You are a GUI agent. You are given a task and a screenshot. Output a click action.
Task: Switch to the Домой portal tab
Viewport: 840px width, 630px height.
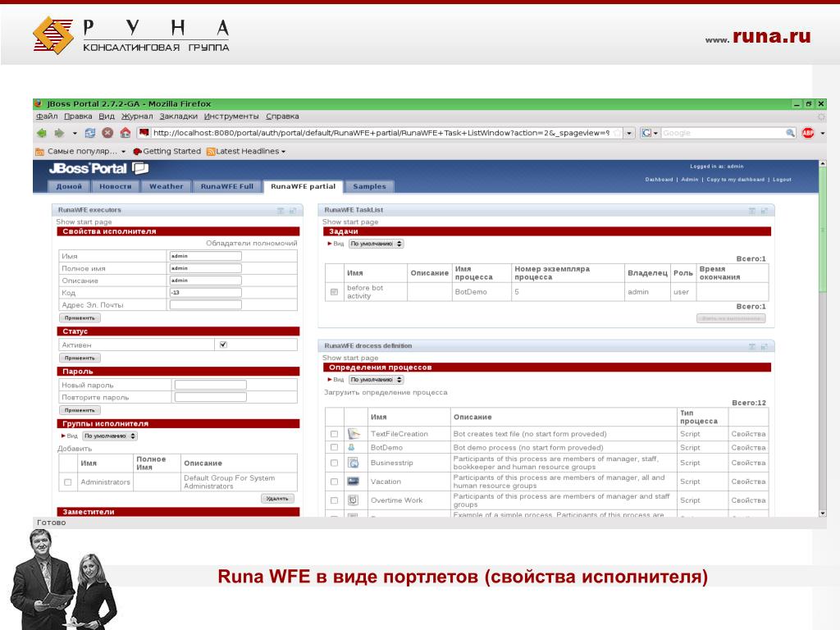69,186
